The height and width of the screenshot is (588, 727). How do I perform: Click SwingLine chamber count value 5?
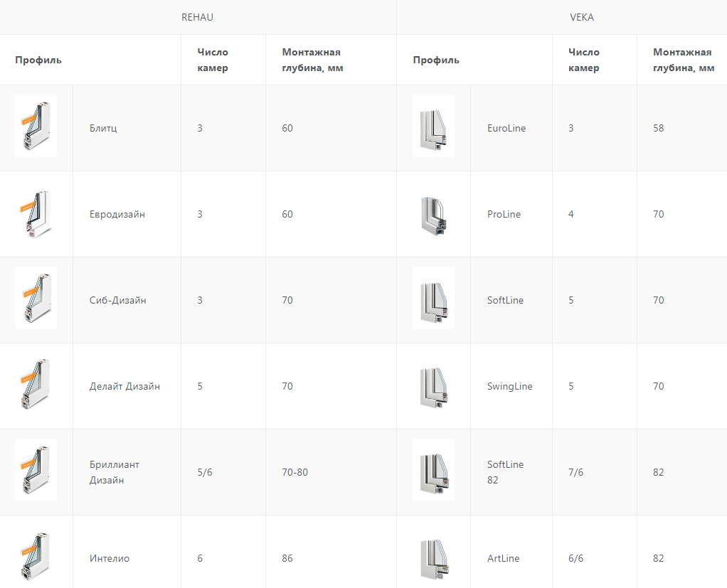(x=571, y=386)
